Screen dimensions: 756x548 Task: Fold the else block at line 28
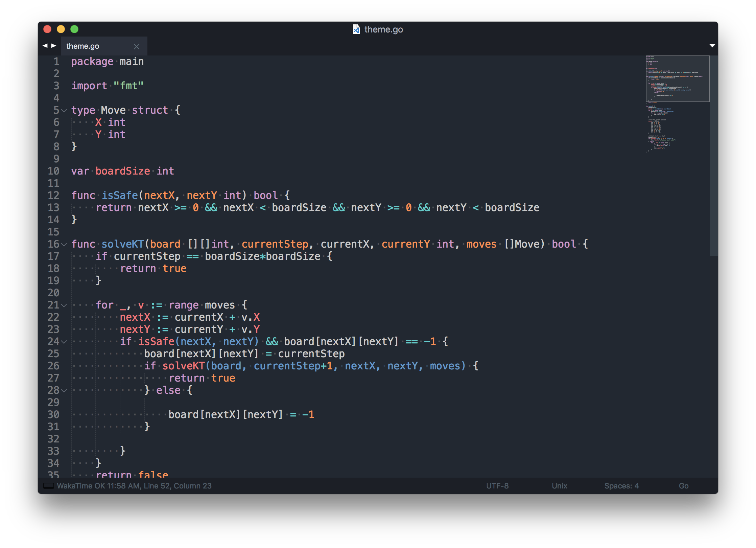pos(64,390)
